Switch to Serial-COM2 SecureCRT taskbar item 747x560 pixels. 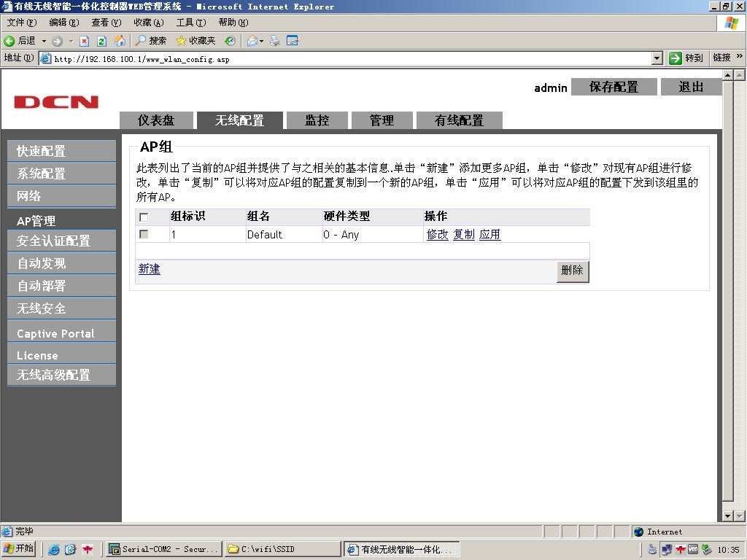[x=164, y=549]
